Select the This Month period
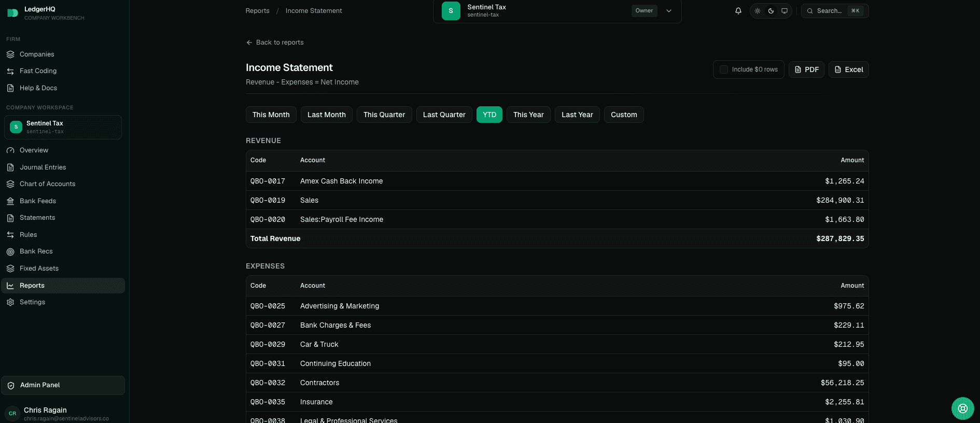The width and height of the screenshot is (980, 423). click(x=271, y=115)
